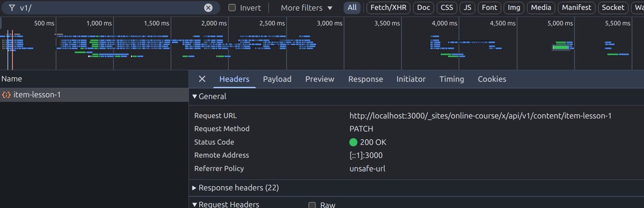Click the Referrer Policy label
This screenshot has width=644, height=208.
tap(219, 168)
